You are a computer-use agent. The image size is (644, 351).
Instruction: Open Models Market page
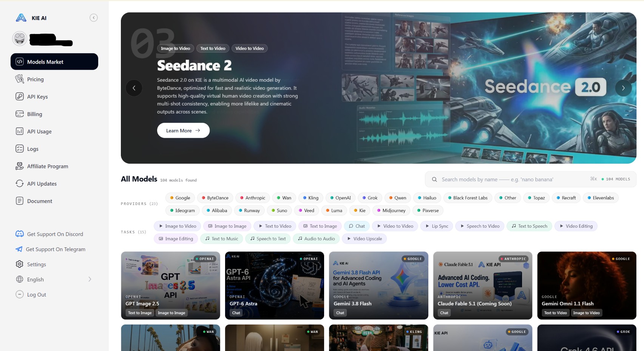[x=54, y=62]
